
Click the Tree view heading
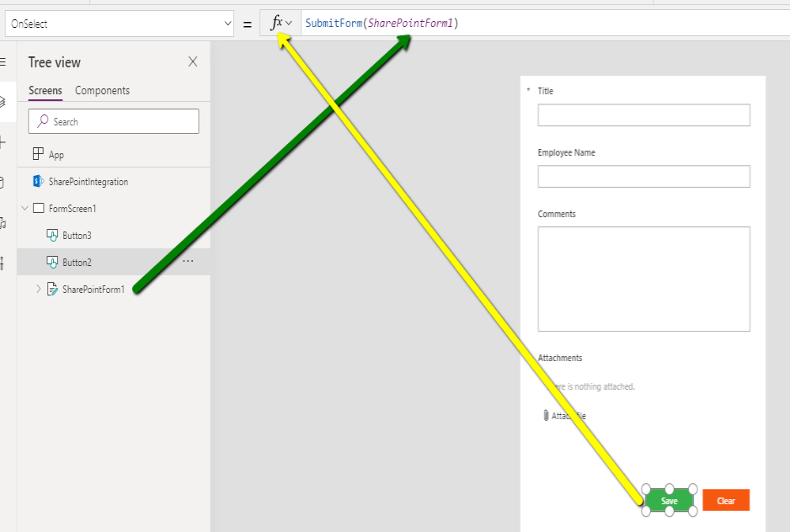55,62
